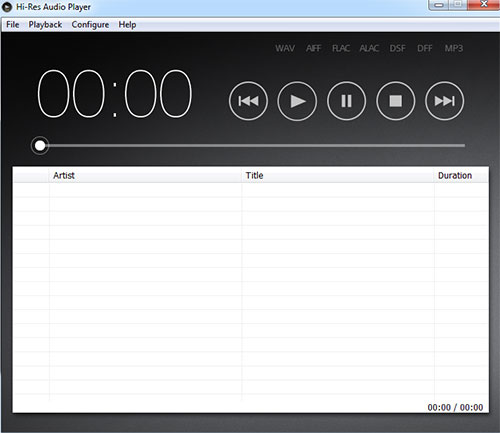Click the DSF format indicator

tap(397, 48)
